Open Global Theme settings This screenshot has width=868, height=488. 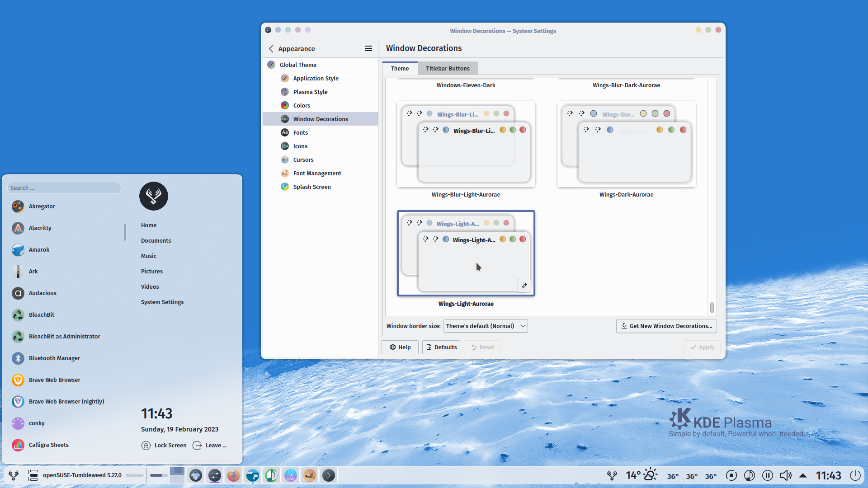coord(320,65)
